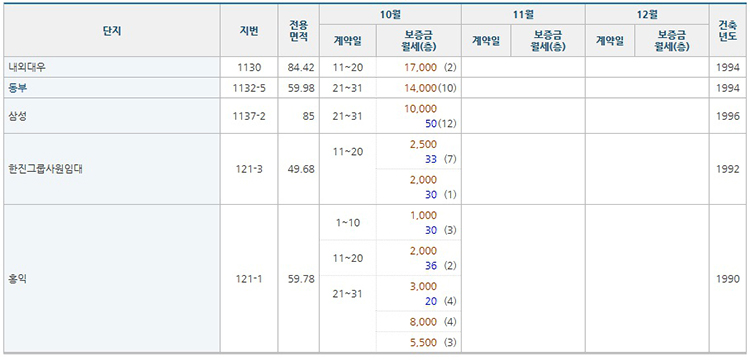The width and height of the screenshot is (750, 361).
Task: Click area value 49.68
Action: click(301, 169)
